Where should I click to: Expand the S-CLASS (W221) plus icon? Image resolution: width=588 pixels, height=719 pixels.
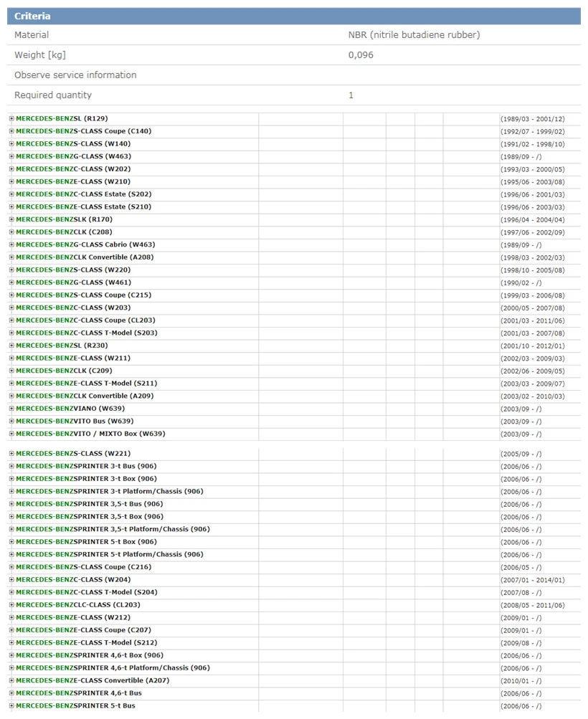11,454
